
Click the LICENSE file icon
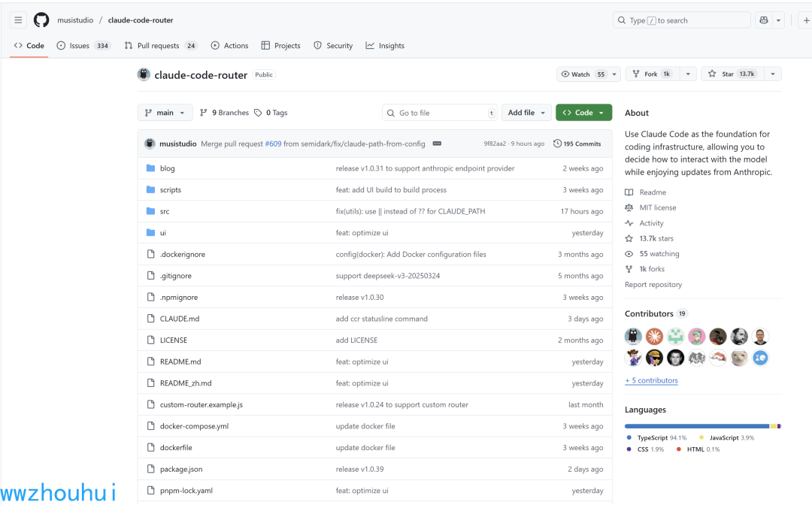[150, 340]
